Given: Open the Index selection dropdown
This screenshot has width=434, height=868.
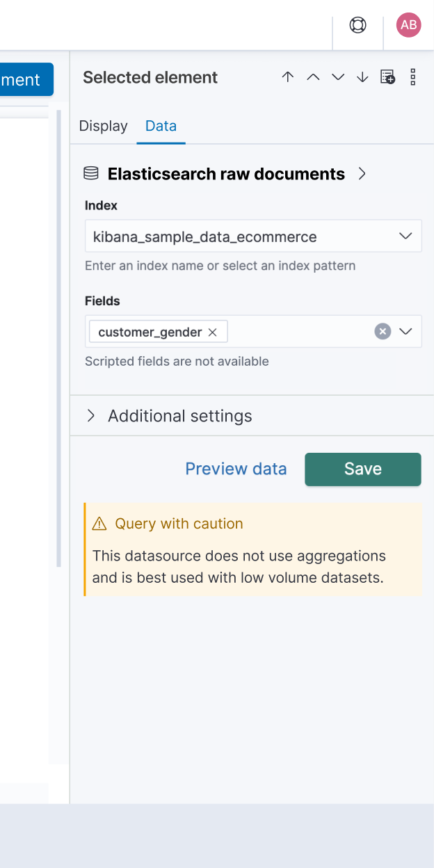Looking at the screenshot, I should [405, 236].
